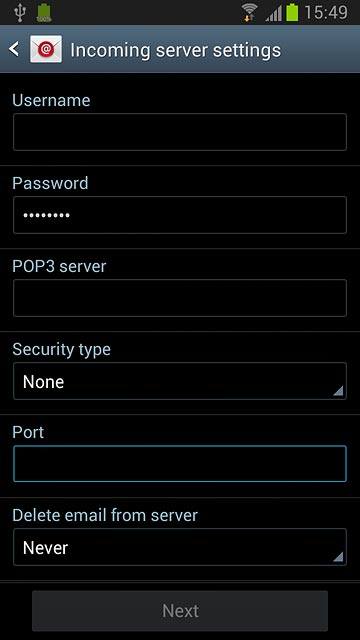Tap the red email app icon
Screen dimensions: 360x640
point(46,49)
